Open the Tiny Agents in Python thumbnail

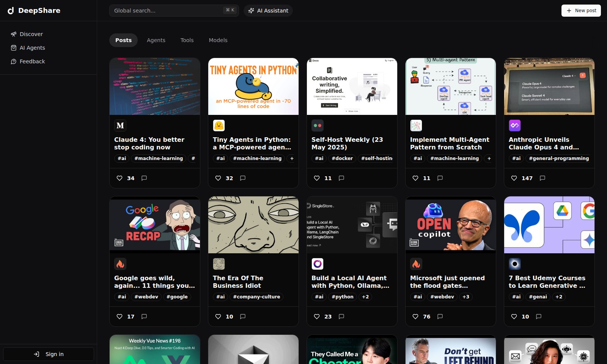point(253,86)
